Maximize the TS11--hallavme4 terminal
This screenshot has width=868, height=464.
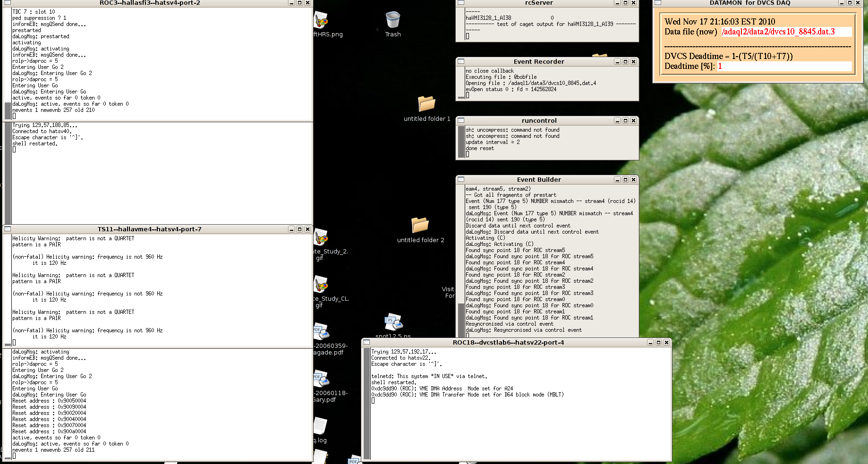click(x=299, y=229)
